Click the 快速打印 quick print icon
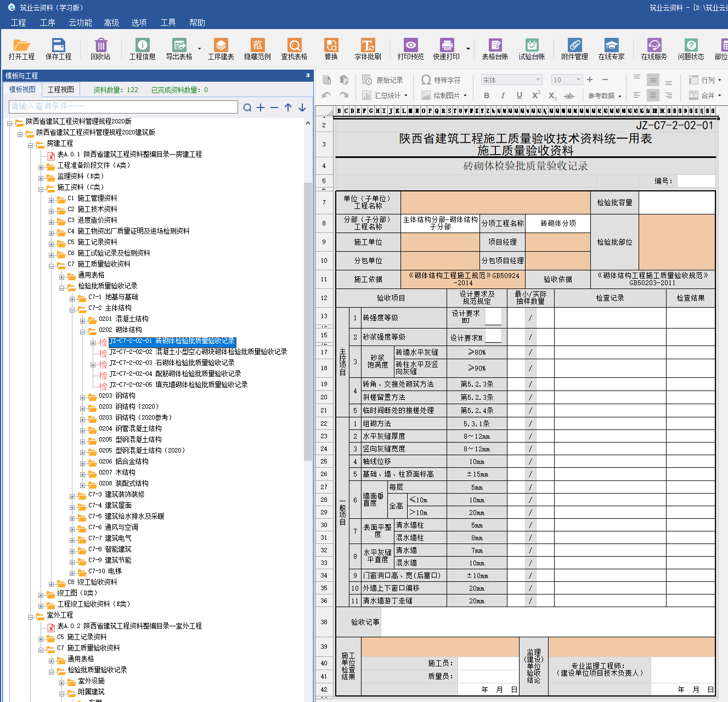 tap(447, 49)
